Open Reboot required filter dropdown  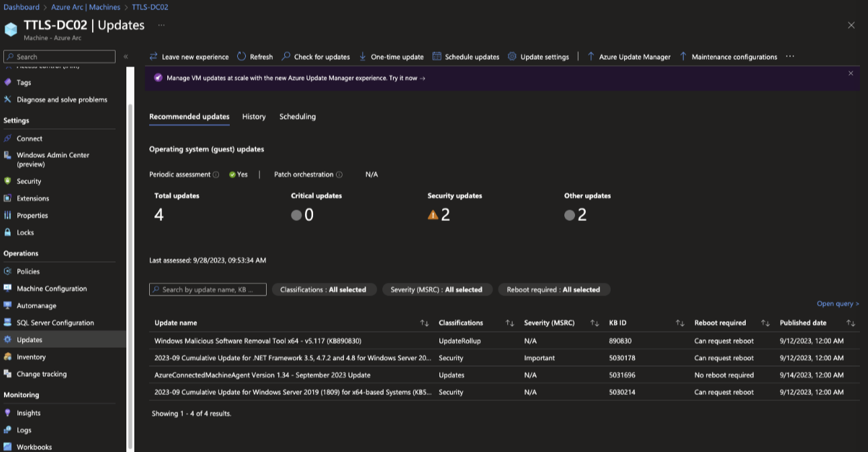click(554, 289)
